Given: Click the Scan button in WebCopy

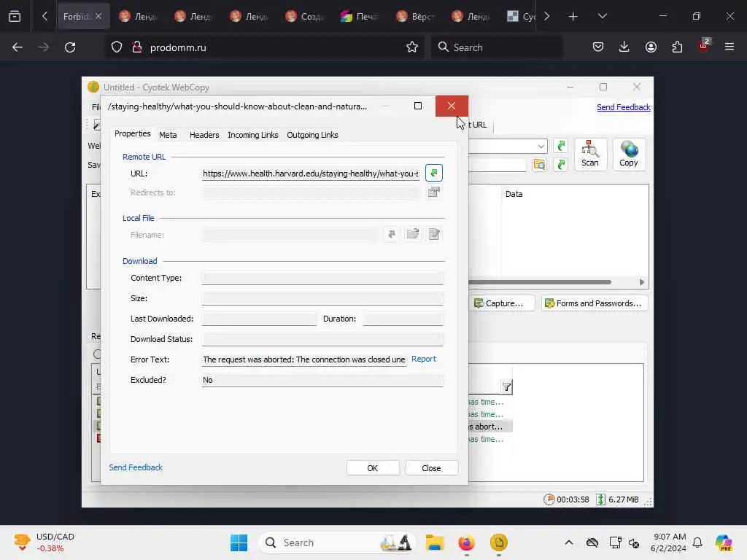Looking at the screenshot, I should [x=589, y=155].
